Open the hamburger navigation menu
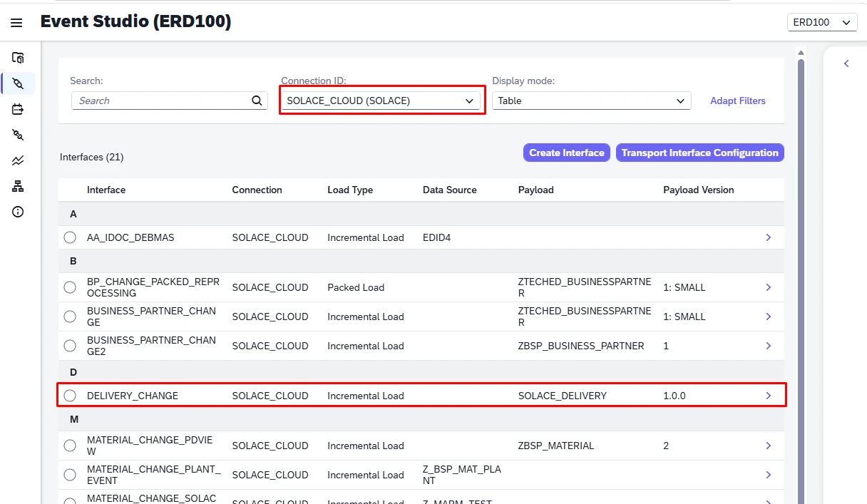This screenshot has width=867, height=504. [x=16, y=23]
